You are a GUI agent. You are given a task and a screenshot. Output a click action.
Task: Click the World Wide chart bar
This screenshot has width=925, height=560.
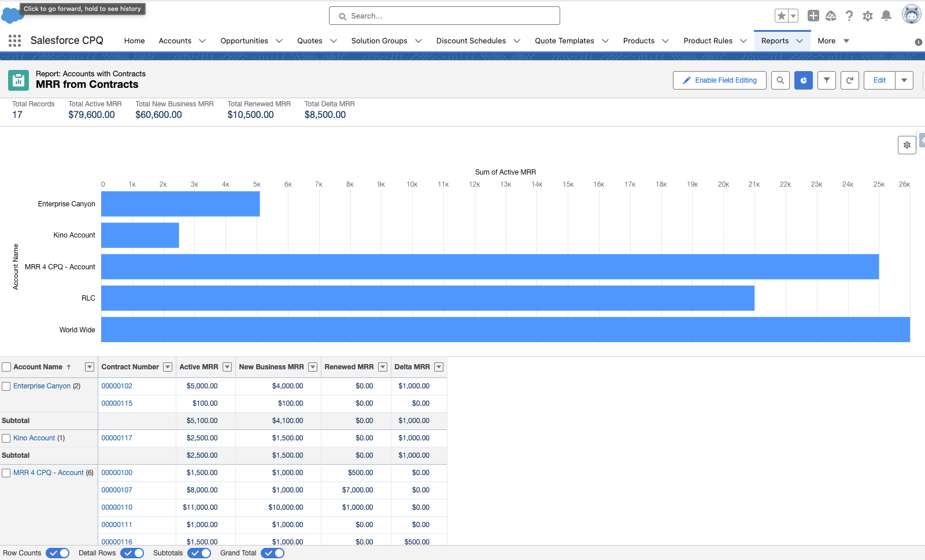pyautogui.click(x=505, y=329)
